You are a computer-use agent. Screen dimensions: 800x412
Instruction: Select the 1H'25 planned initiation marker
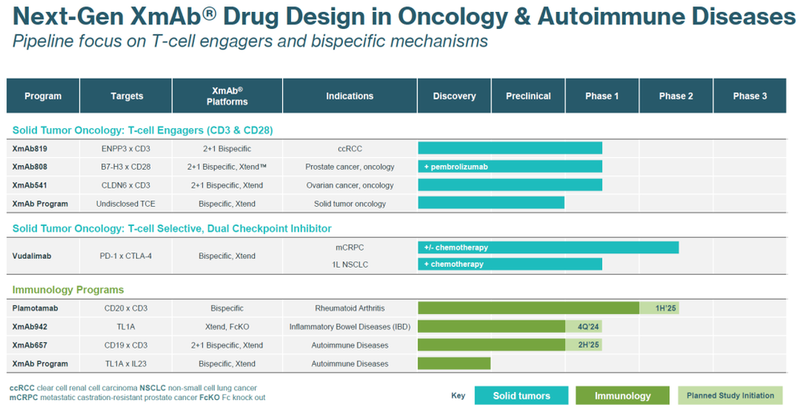click(x=659, y=308)
